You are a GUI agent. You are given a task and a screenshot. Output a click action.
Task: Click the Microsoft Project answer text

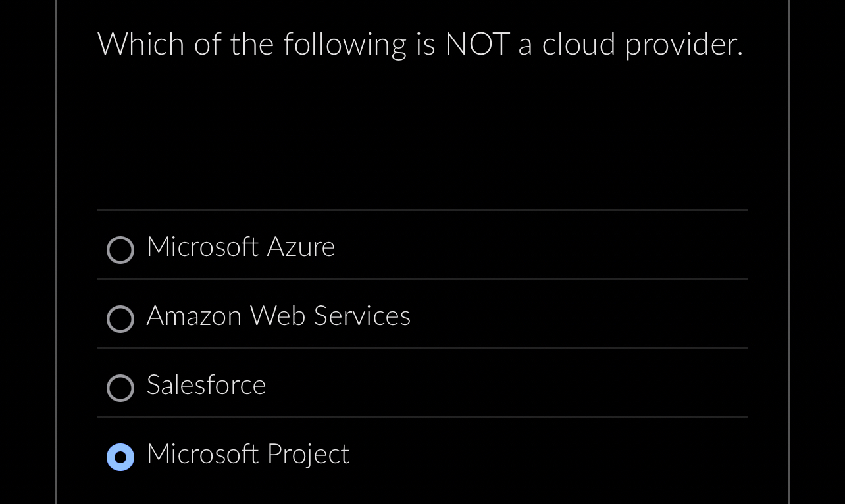pyautogui.click(x=247, y=455)
